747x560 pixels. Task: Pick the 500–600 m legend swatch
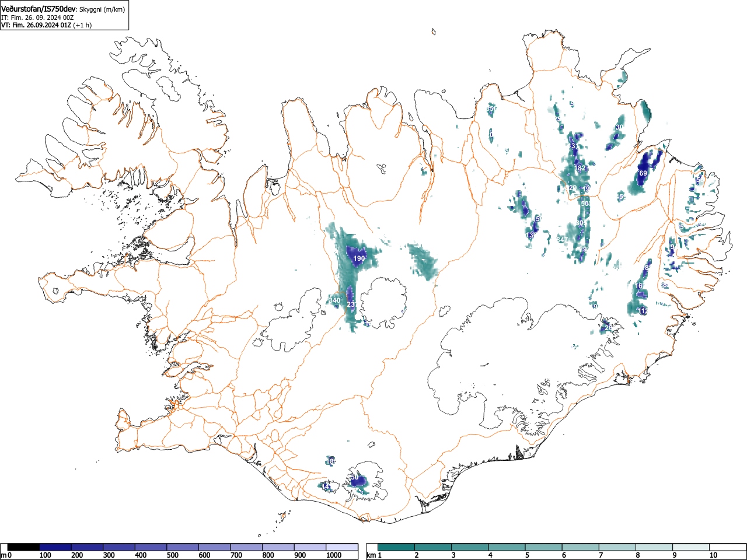[183, 547]
